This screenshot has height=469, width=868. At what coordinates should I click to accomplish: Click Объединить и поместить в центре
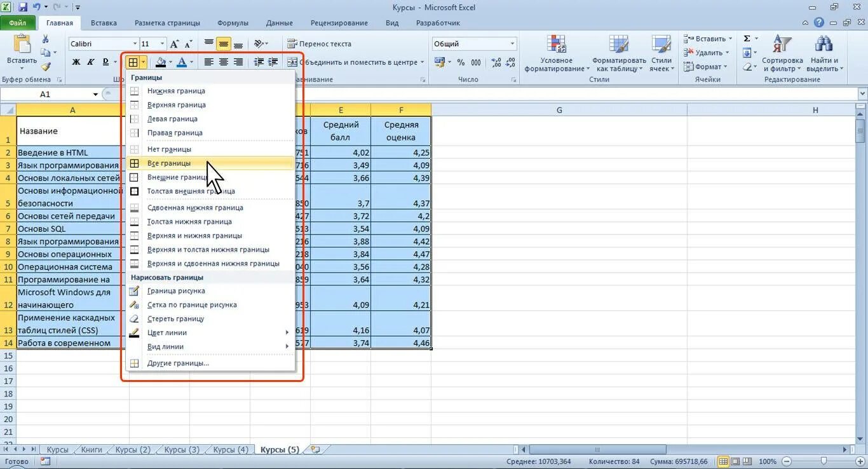[352, 62]
